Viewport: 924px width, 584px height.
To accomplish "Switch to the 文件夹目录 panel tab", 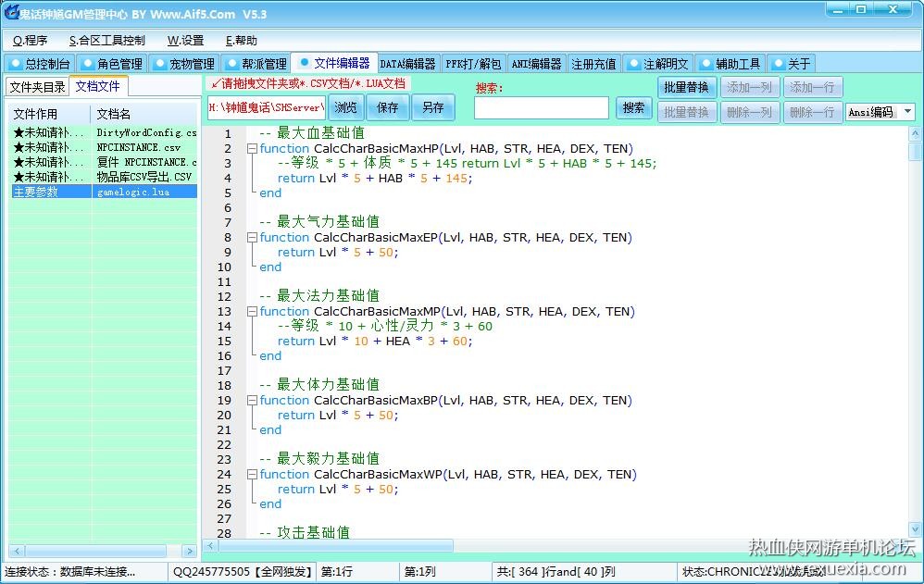I will coord(37,87).
